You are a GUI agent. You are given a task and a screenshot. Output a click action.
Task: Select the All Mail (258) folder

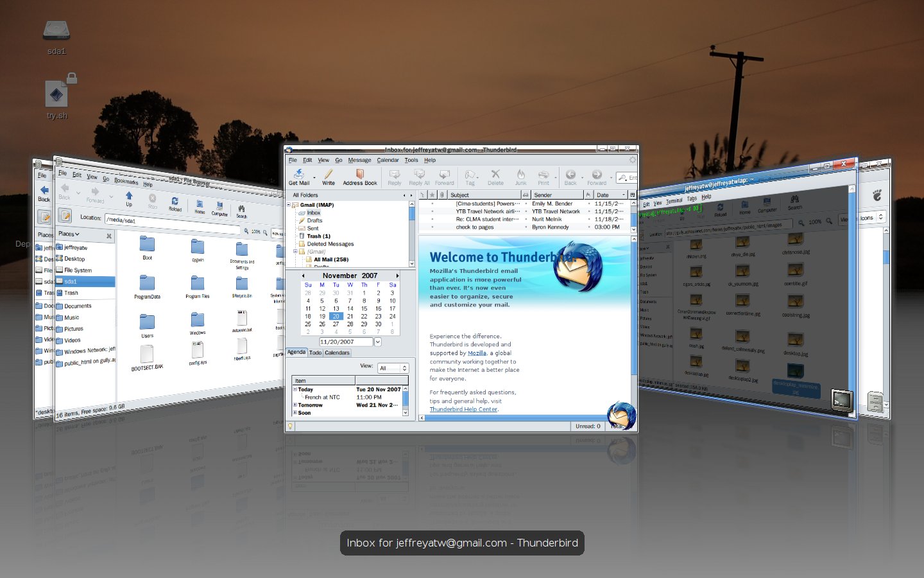coord(331,259)
